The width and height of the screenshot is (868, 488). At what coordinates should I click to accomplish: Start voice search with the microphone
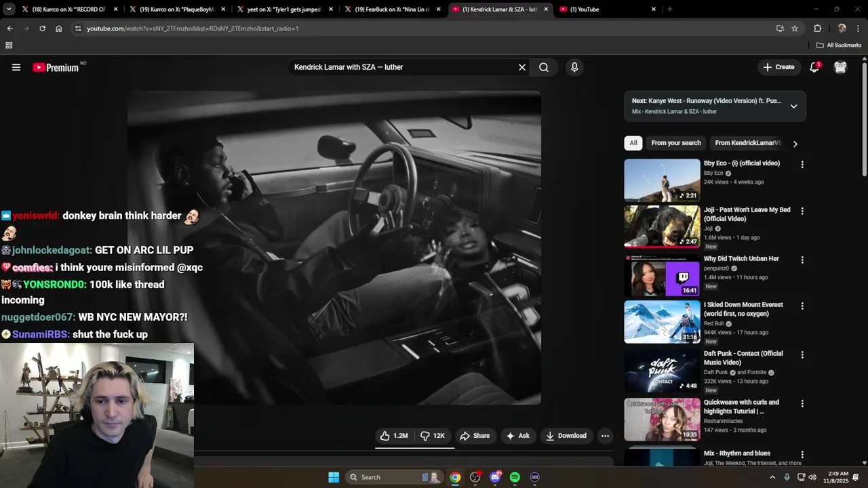click(574, 67)
